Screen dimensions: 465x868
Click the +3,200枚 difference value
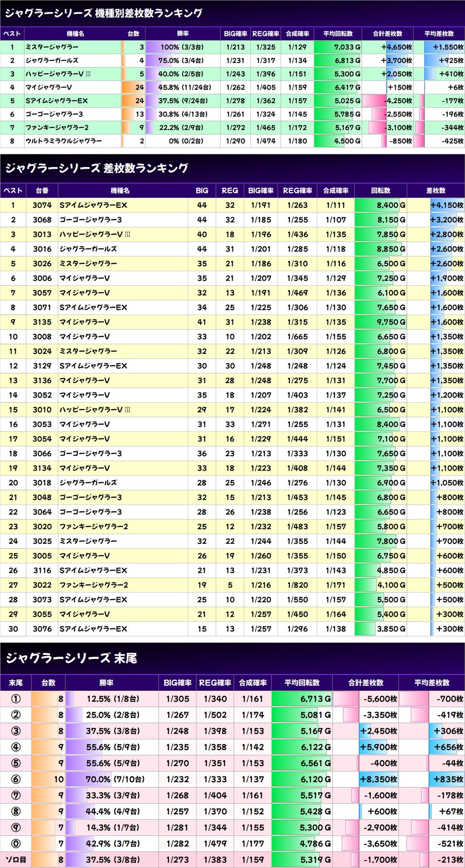click(436, 220)
